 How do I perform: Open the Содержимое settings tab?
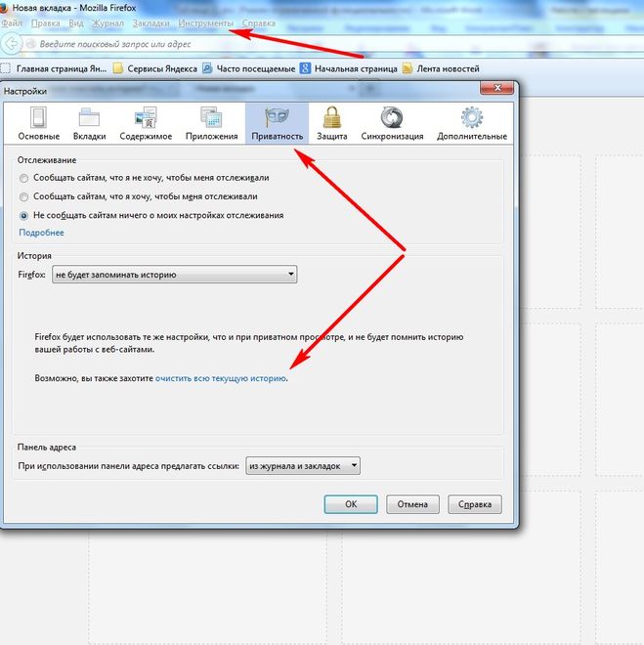point(146,123)
